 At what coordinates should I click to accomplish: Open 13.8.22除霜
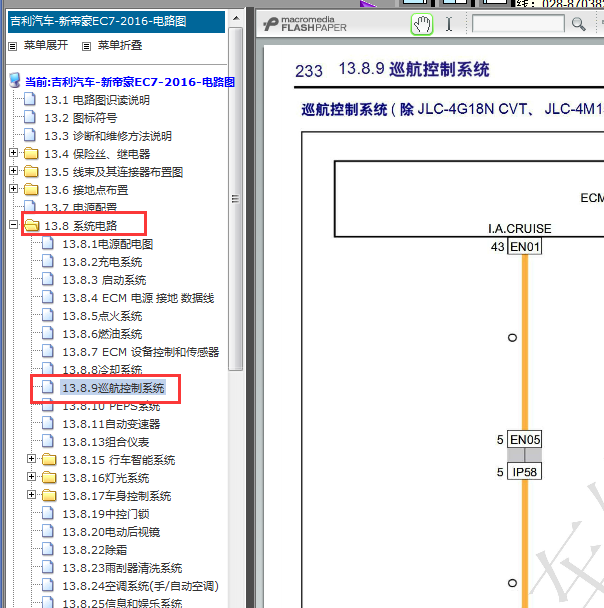(x=95, y=550)
